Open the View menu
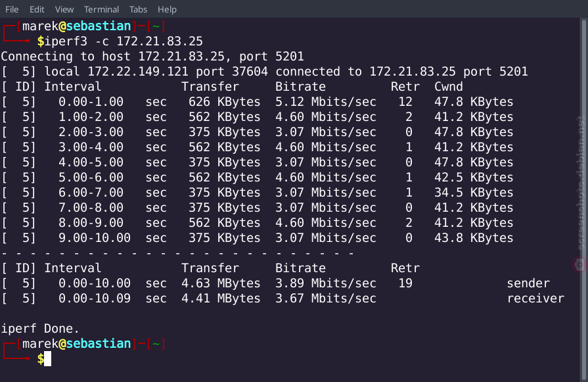 click(64, 9)
